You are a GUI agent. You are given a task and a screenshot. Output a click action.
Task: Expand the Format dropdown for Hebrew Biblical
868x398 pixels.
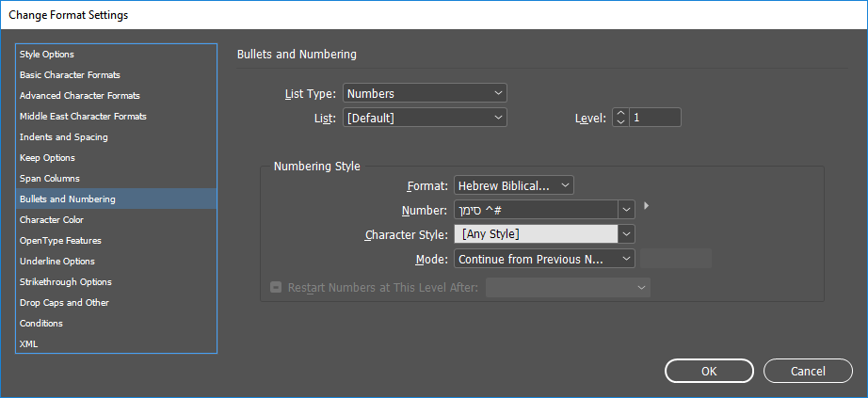[514, 185]
